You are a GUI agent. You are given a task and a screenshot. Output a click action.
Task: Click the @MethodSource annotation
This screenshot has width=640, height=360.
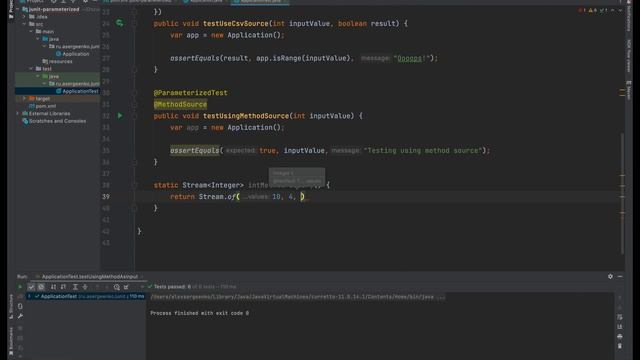(x=180, y=104)
